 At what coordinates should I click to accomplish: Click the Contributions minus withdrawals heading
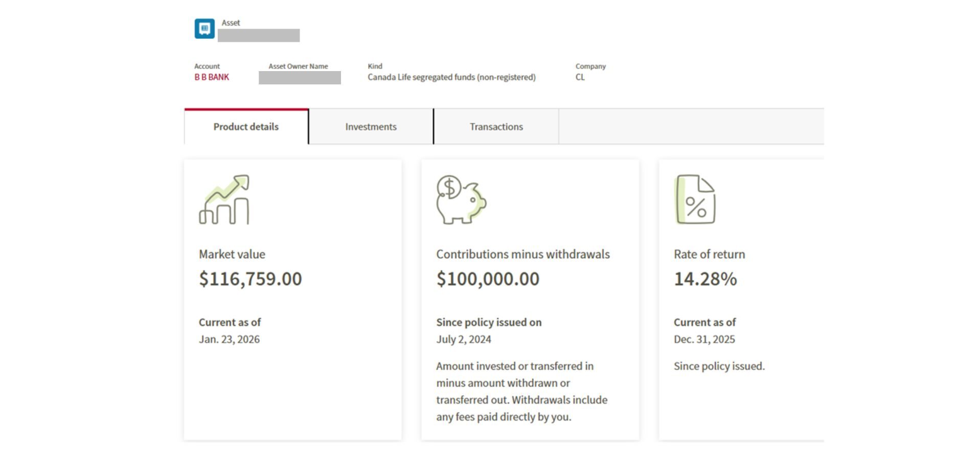tap(522, 254)
